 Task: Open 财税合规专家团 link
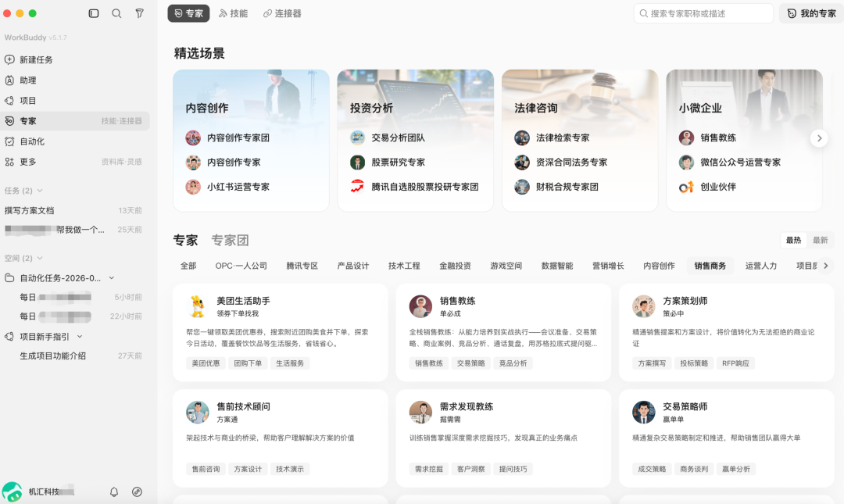[x=567, y=187]
